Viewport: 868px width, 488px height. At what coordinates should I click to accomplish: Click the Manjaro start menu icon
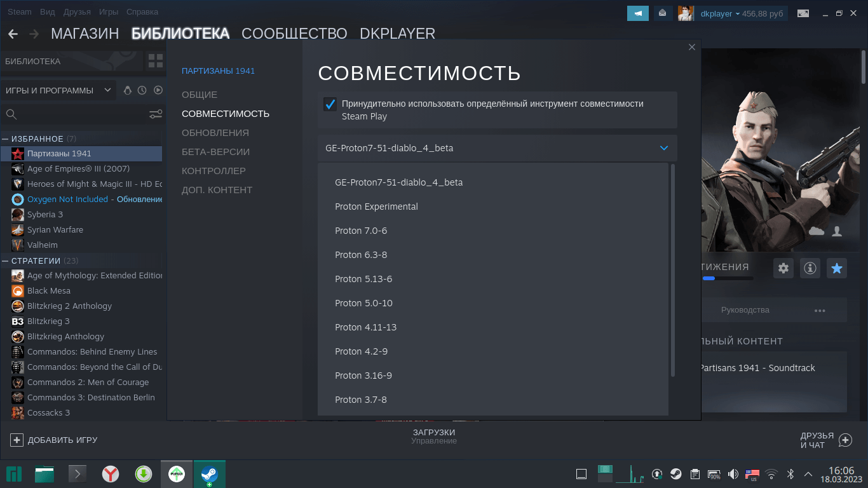point(14,474)
